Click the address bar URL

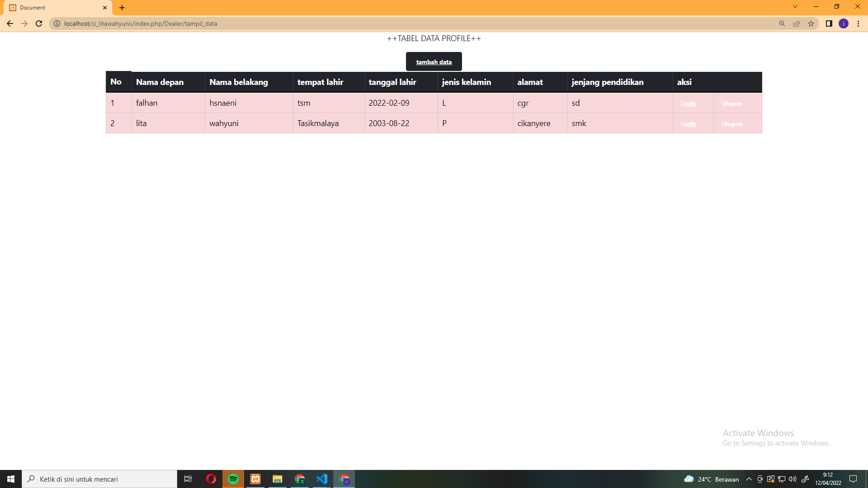[141, 23]
